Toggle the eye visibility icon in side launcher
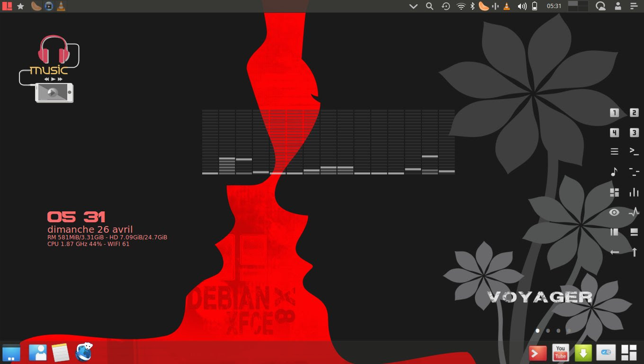This screenshot has height=364, width=644. click(x=614, y=212)
